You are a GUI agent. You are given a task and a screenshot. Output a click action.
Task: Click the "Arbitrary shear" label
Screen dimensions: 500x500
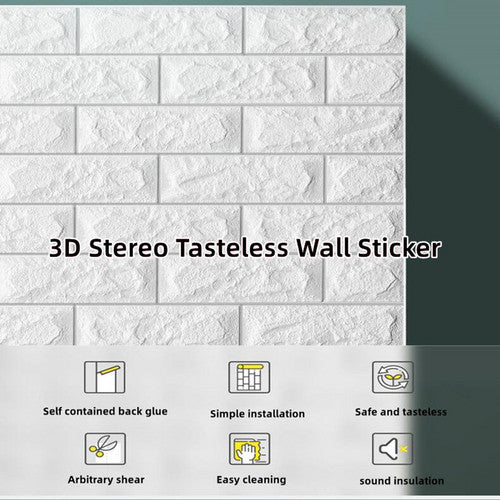click(x=106, y=480)
